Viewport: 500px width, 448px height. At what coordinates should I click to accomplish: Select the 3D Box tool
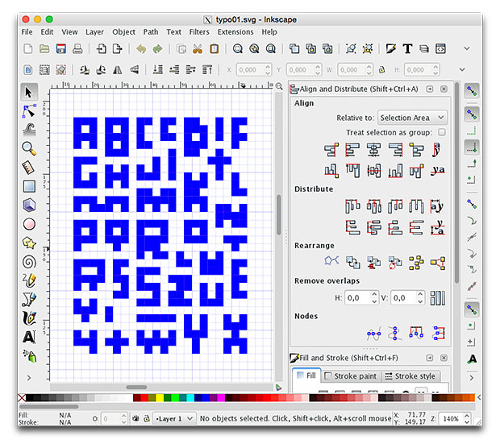(29, 205)
